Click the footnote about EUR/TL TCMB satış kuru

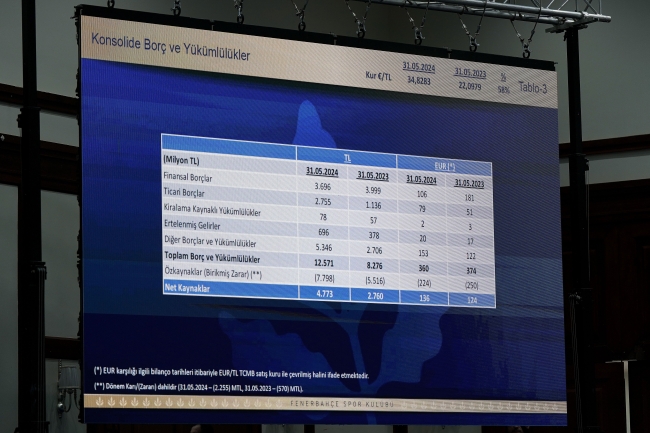pyautogui.click(x=231, y=372)
